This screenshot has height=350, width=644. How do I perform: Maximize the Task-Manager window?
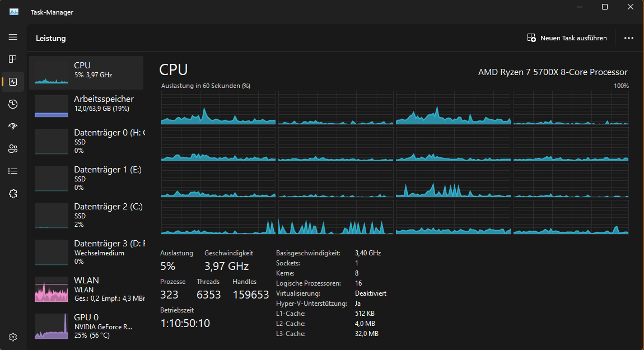pos(605,7)
